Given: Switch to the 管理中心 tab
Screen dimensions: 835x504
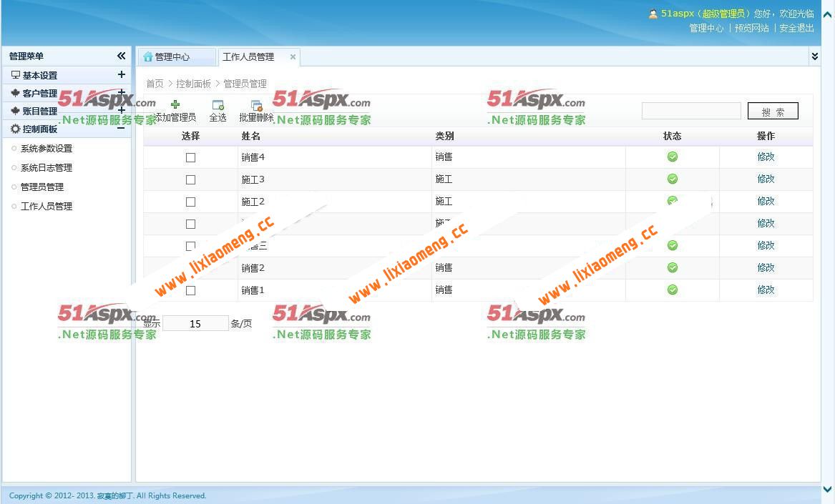Looking at the screenshot, I should 177,57.
